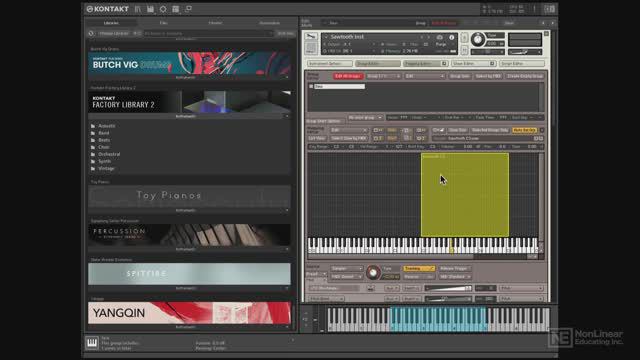Open the Mapping Editor tab
This screenshot has height=360, width=640.
425,64
